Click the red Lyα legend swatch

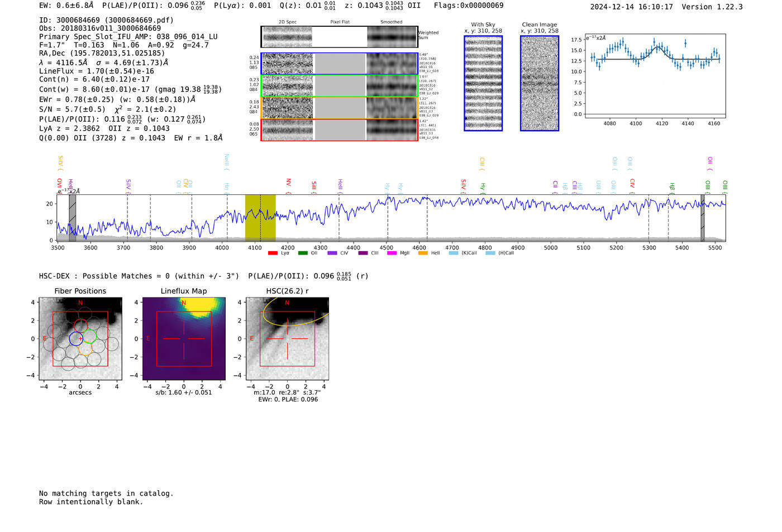pos(273,253)
